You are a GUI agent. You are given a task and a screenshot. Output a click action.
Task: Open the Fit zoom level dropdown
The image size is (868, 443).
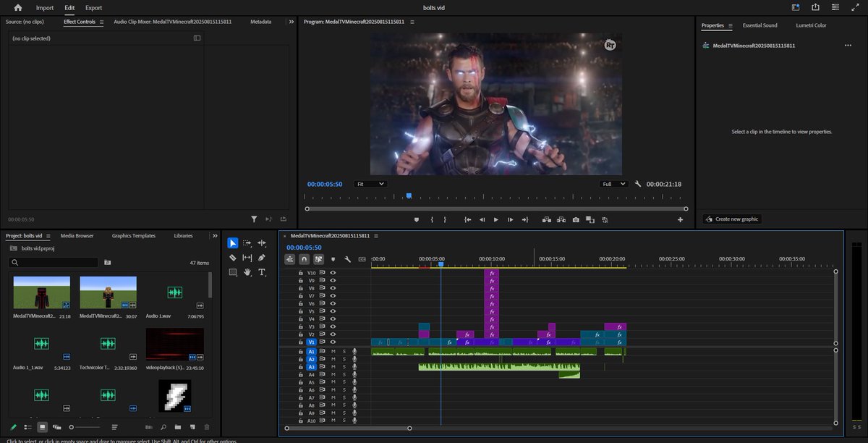[371, 184]
